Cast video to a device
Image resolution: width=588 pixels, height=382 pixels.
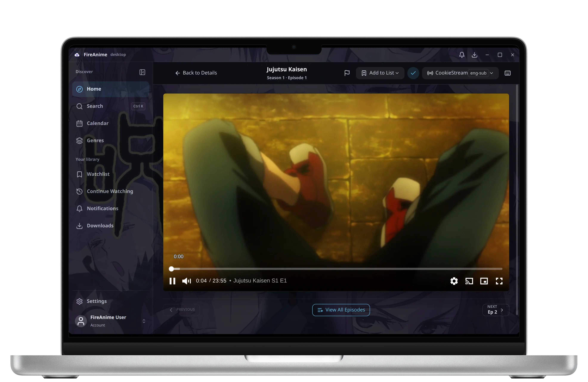click(x=469, y=281)
